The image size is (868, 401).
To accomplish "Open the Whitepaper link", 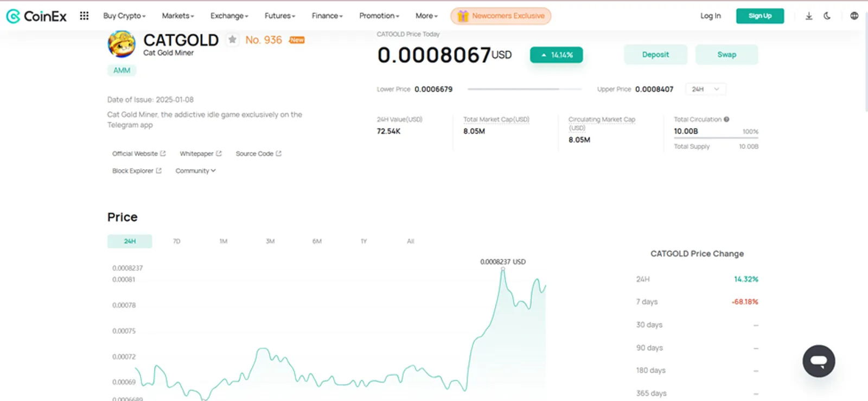I will coord(201,154).
